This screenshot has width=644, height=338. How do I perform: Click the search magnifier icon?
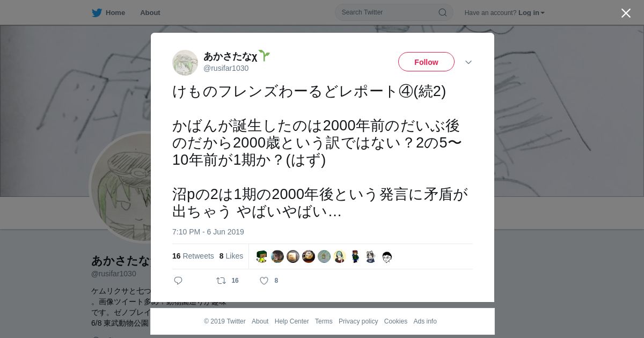coord(443,13)
